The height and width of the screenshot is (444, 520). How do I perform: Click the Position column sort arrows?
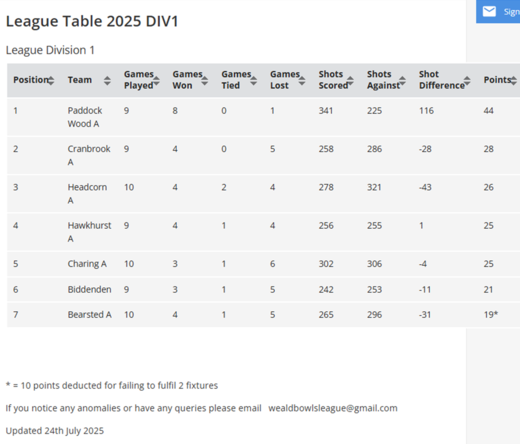tap(51, 80)
